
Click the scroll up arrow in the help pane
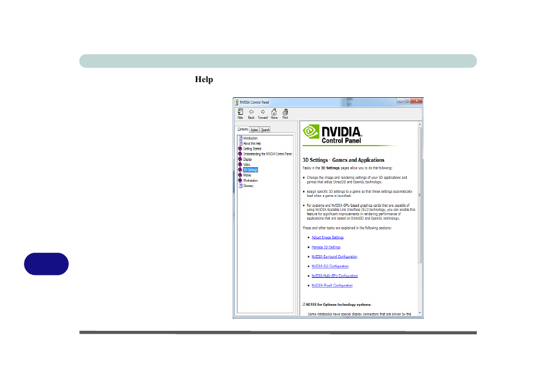coord(420,125)
